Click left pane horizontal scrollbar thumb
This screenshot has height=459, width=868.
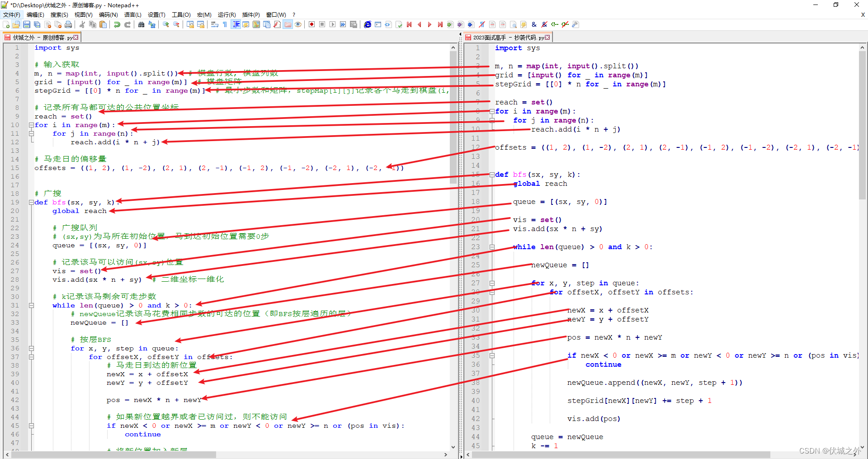coord(114,454)
